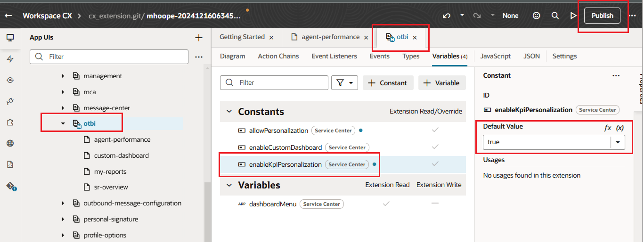
Task: Toggle Extension Write dash for dashboardMenu
Action: tap(435, 203)
